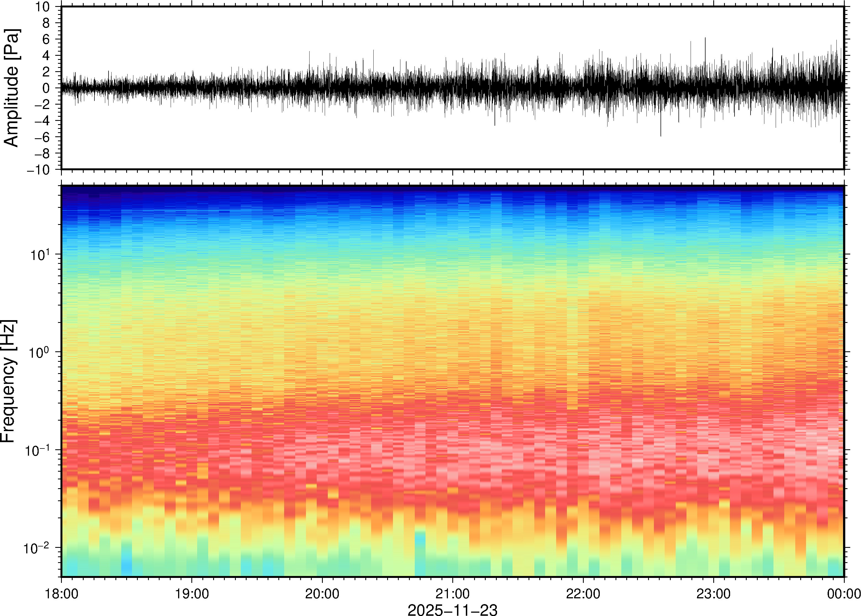The image size is (861, 616).
Task: Click the 2025-11-23 date label
Action: tap(452, 610)
